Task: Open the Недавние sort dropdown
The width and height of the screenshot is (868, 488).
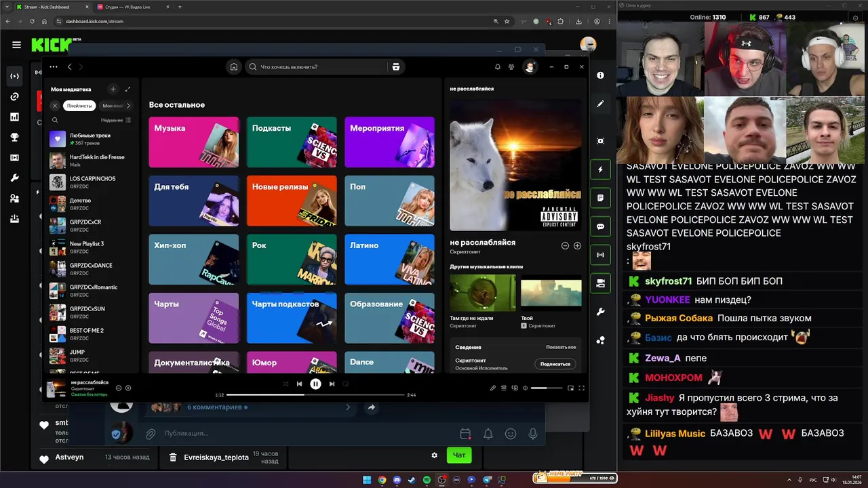Action: click(116, 120)
